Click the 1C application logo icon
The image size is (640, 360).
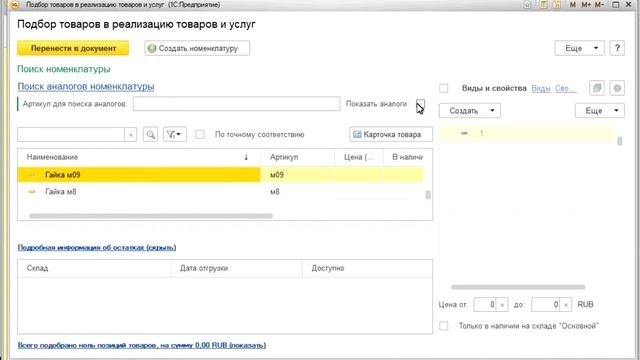point(15,4)
